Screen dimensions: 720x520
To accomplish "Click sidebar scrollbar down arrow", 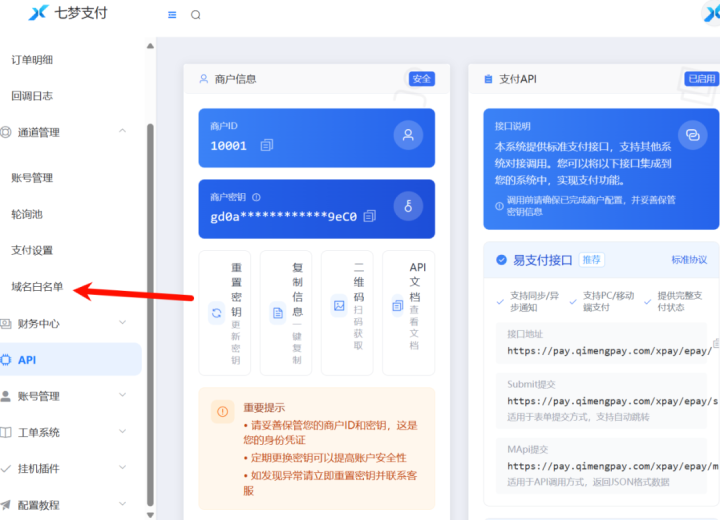I will click(150, 515).
